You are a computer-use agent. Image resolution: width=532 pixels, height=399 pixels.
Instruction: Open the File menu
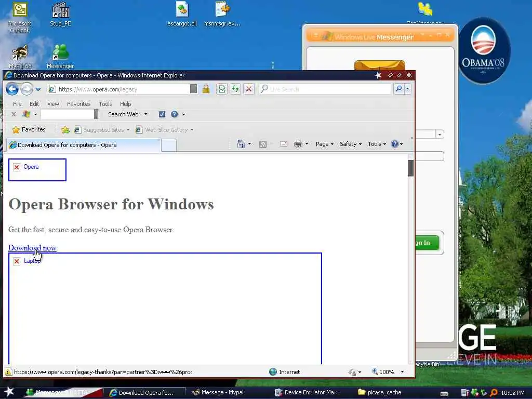point(17,104)
